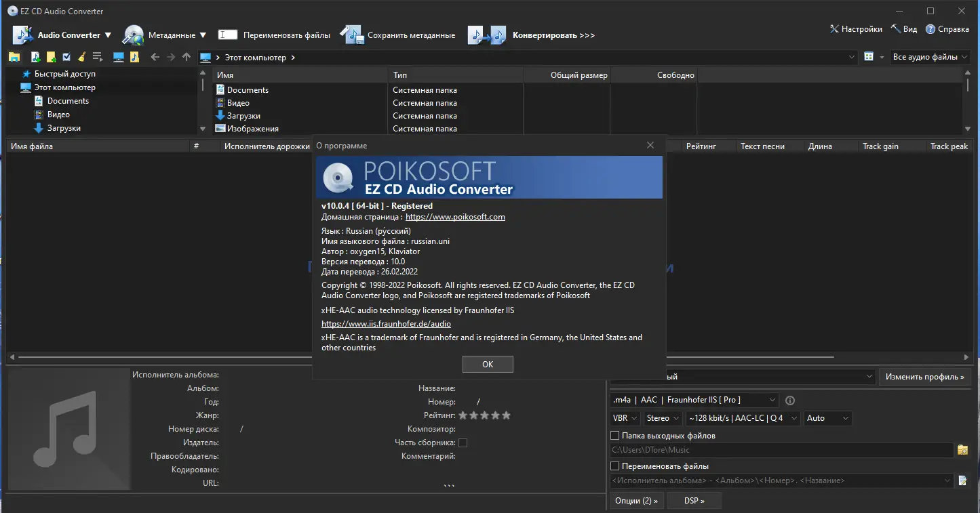Navigate up one folder with the up arrow
Screen dimensions: 980x513
pos(187,57)
